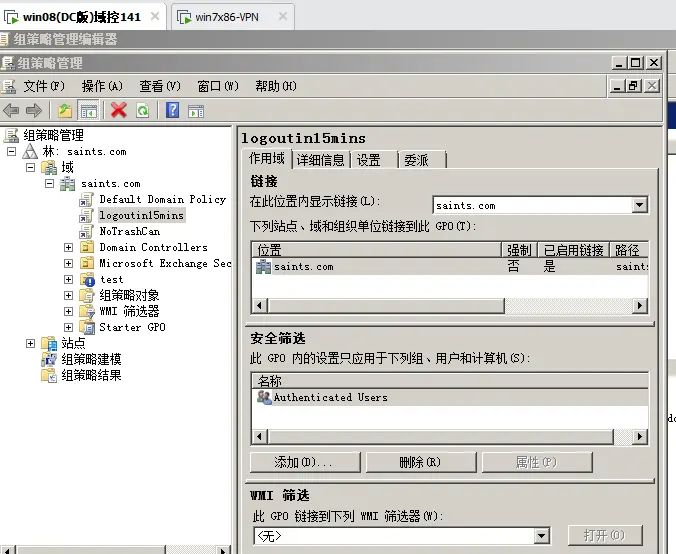The image size is (676, 554).
Task: Open the 帮助(H) menu
Action: tap(276, 86)
